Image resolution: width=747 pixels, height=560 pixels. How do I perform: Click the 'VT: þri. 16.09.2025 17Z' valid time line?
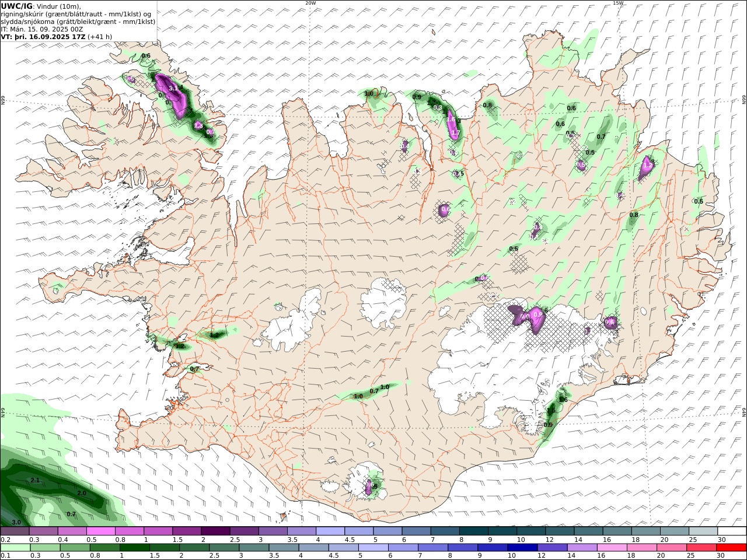click(43, 36)
